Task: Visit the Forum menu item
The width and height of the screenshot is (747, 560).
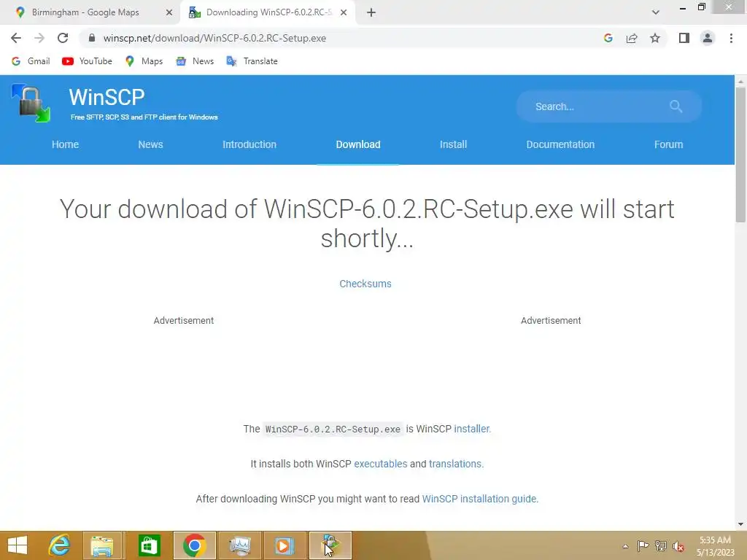Action: (x=668, y=144)
